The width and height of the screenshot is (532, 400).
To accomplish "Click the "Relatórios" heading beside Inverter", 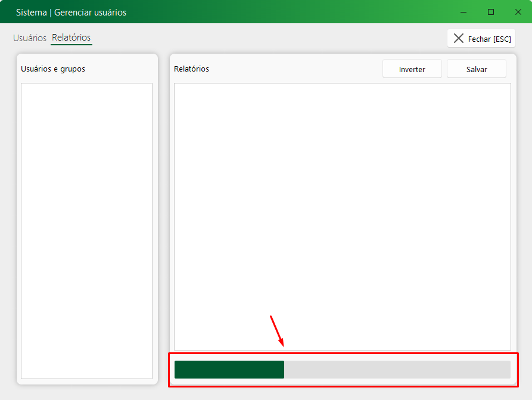I will point(191,69).
